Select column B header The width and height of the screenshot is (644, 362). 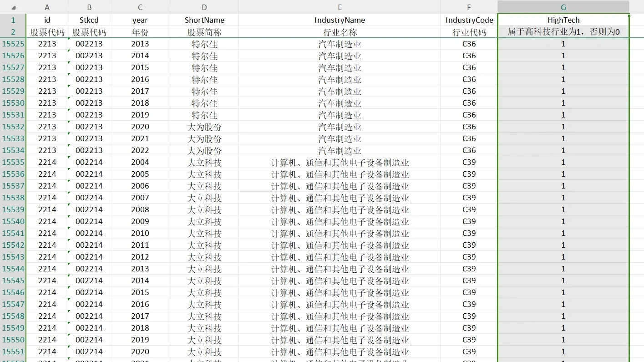click(x=89, y=7)
